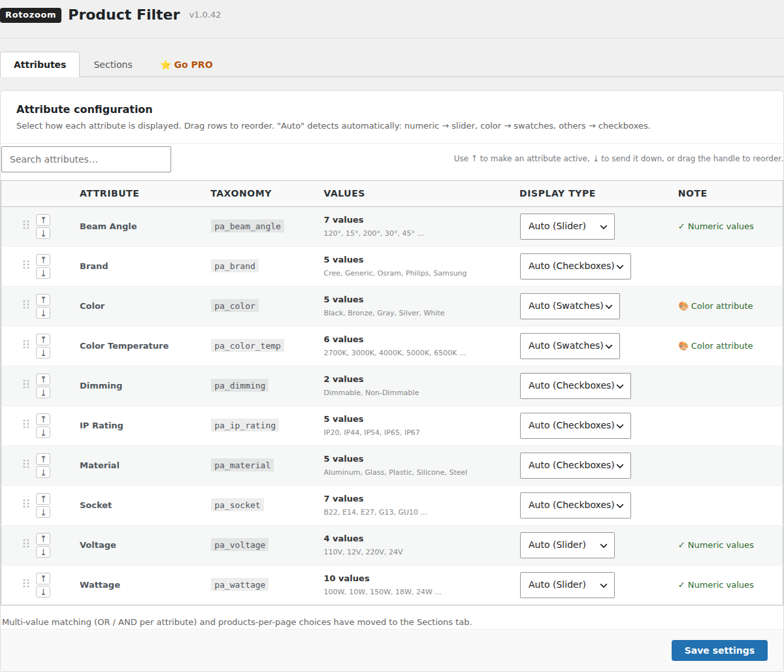Change display type for Color attribute
Screen dimensions: 784x672
coord(570,306)
